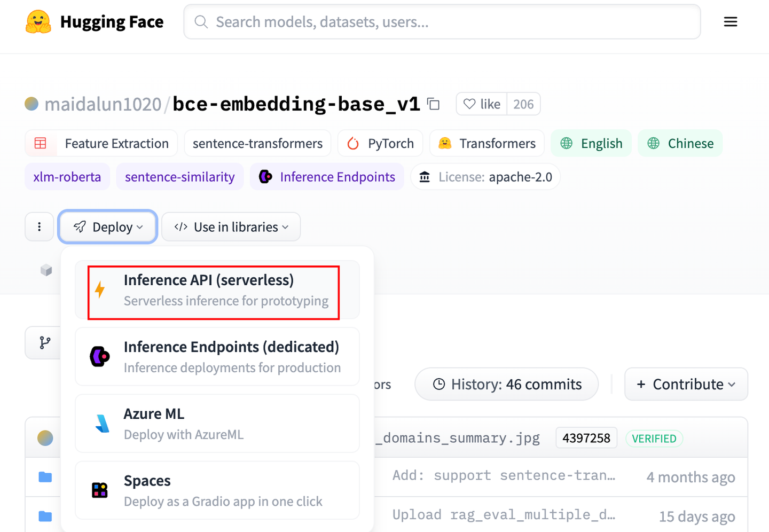Open the Feature Extraction pipeline tag
This screenshot has height=532, width=769.
coord(100,143)
